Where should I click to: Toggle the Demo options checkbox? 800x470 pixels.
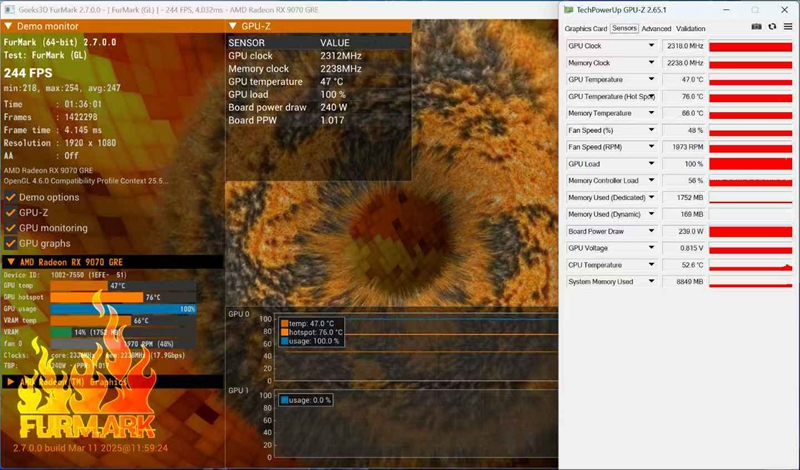coord(10,197)
